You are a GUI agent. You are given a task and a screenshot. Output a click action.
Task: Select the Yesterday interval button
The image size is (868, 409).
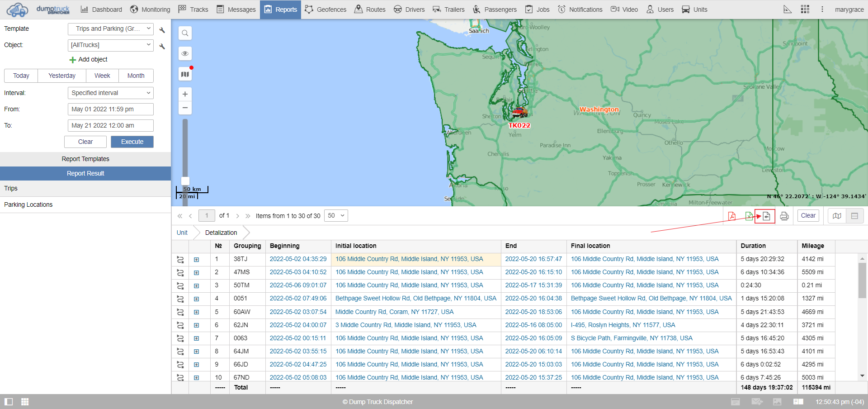click(62, 76)
